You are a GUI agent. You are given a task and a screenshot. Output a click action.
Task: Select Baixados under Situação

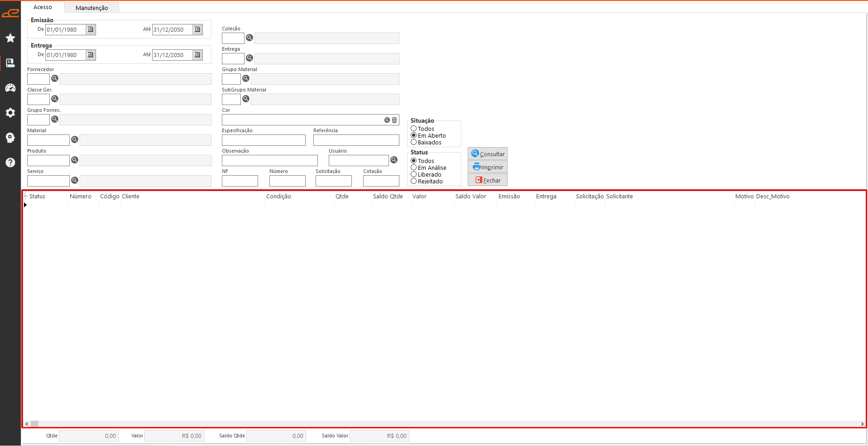[x=414, y=142]
